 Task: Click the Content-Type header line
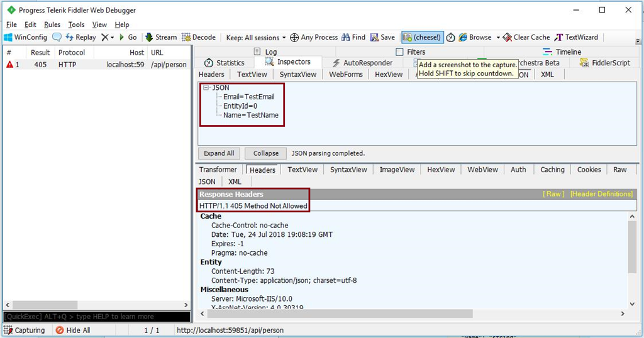[284, 281]
